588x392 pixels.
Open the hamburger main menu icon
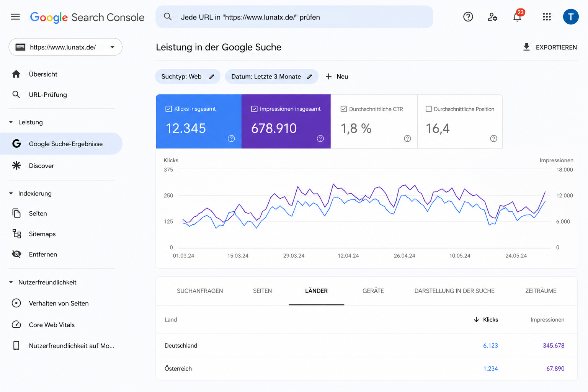click(15, 17)
